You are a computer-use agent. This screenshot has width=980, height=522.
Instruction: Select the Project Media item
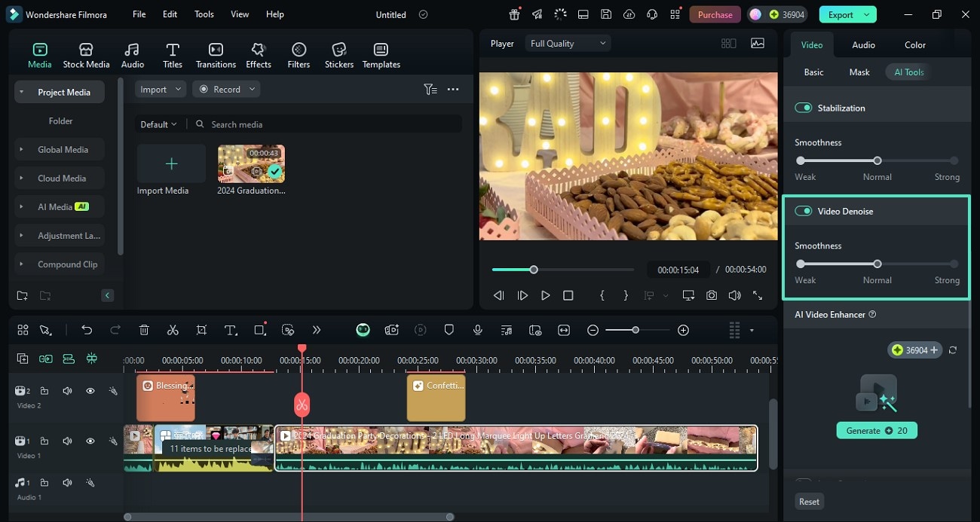(x=60, y=92)
